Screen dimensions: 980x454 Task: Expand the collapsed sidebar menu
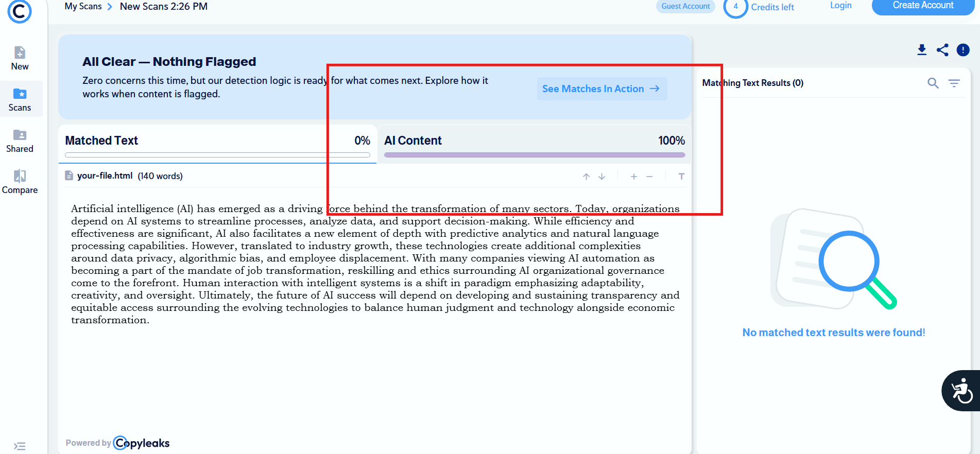(x=20, y=446)
